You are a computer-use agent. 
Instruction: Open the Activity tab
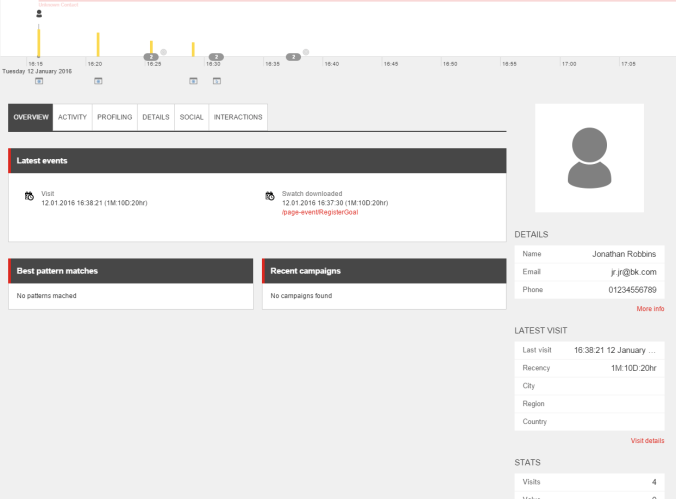click(x=72, y=117)
